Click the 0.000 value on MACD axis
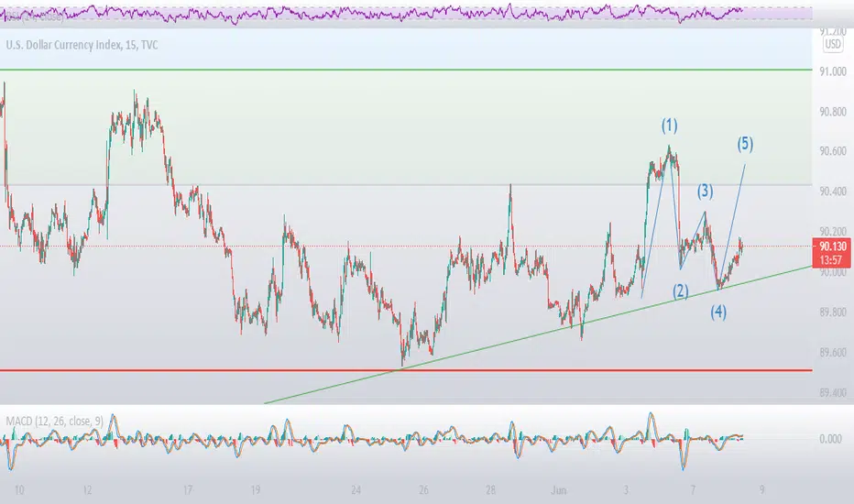The width and height of the screenshot is (854, 504). tap(830, 439)
